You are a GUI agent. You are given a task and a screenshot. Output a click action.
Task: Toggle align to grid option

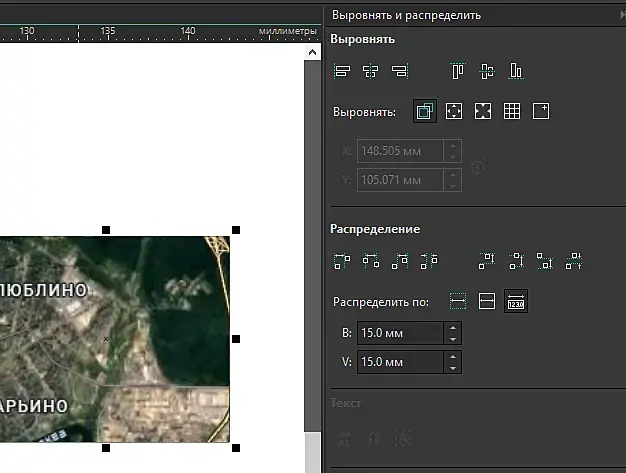pos(512,112)
